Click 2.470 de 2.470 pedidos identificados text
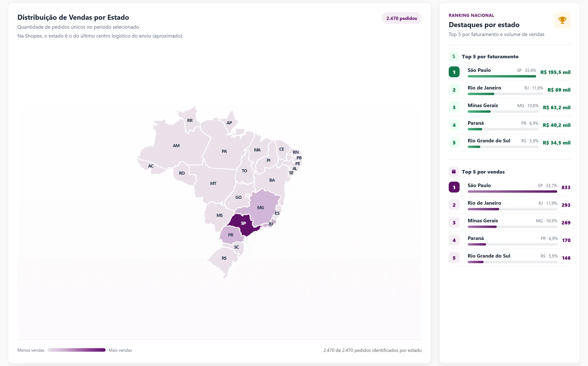 (372, 350)
